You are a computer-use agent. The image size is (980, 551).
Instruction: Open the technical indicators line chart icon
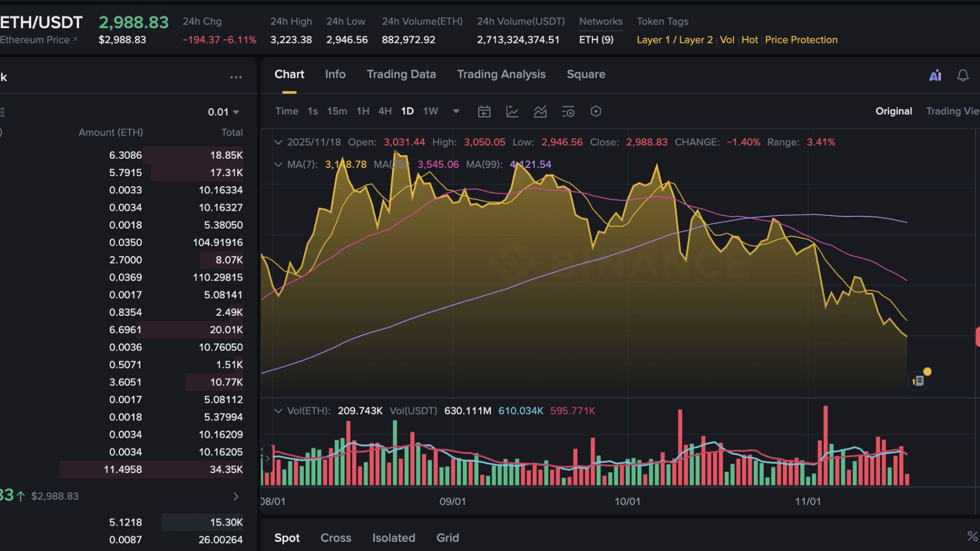coord(512,112)
